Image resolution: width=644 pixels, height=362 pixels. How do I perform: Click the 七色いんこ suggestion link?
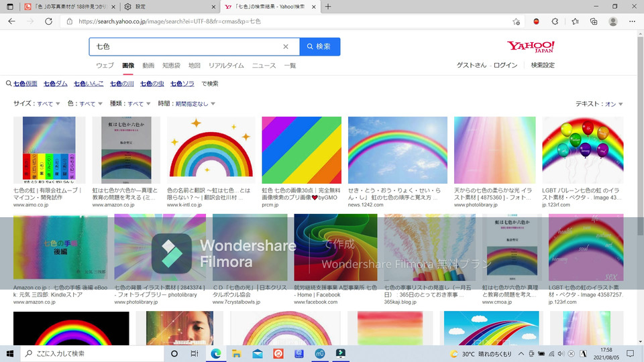click(89, 83)
